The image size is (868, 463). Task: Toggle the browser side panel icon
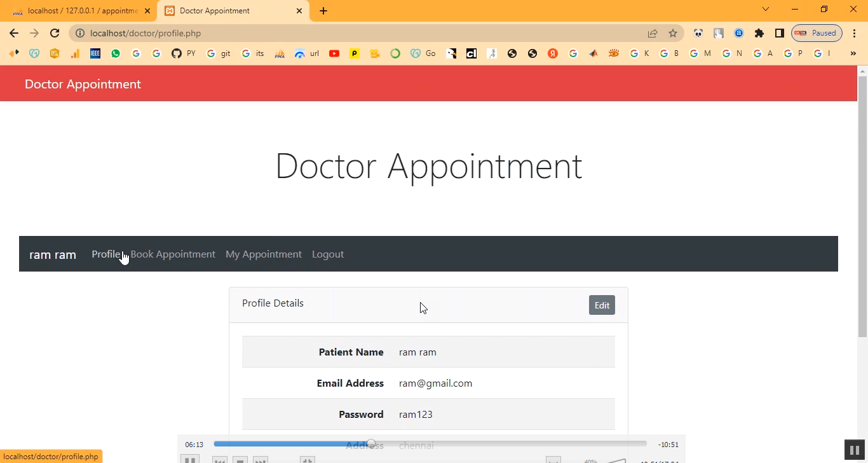click(x=779, y=33)
